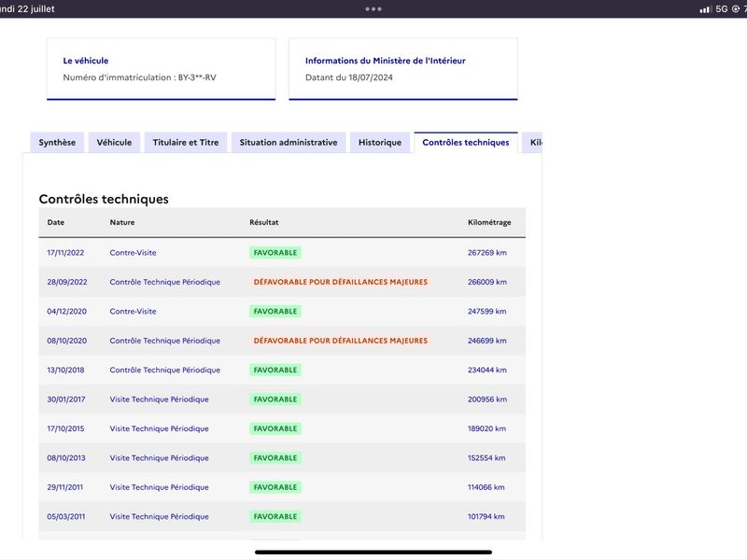Screen dimensions: 747x560
Task: Select the 200956 km mileage value
Action: (486, 399)
